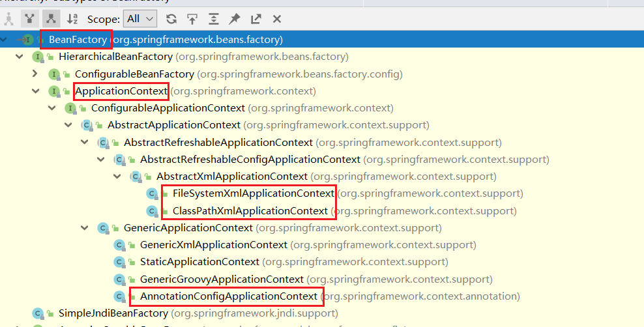Click the Class Hierarchy toolbar icon

point(8,19)
